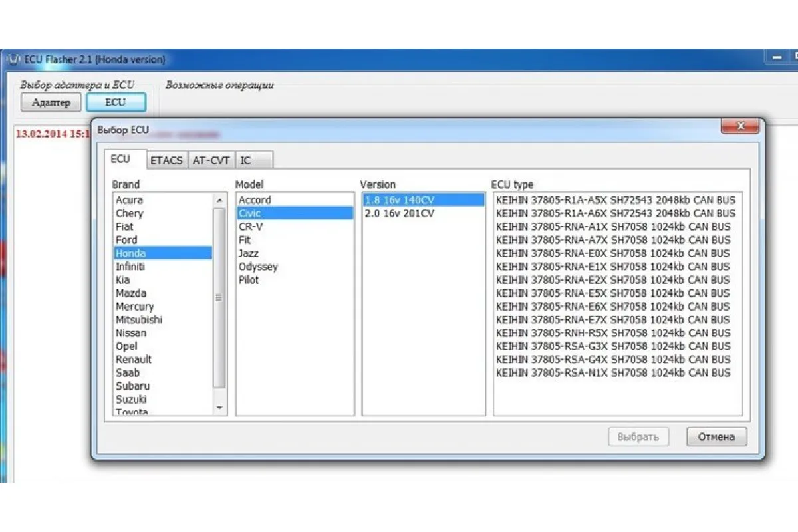This screenshot has height=532, width=798.
Task: Choose KEIHIN 37805-R1A-A5X ECU type
Action: [x=615, y=200]
